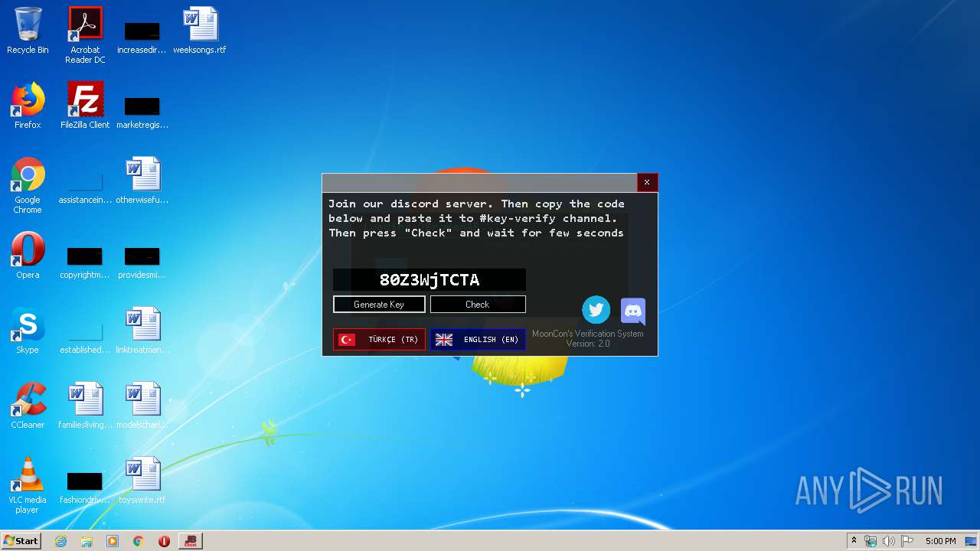Screen dimensions: 980x551
Task: Click the Show desktop strip
Action: click(x=972, y=541)
